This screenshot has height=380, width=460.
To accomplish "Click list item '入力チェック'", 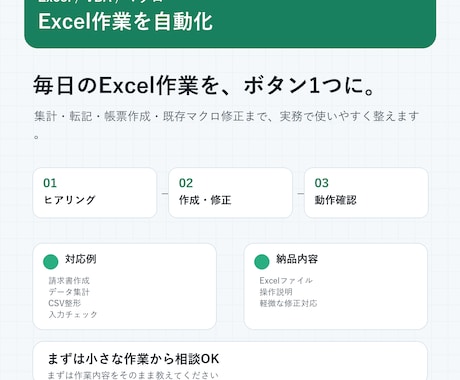I will (73, 315).
